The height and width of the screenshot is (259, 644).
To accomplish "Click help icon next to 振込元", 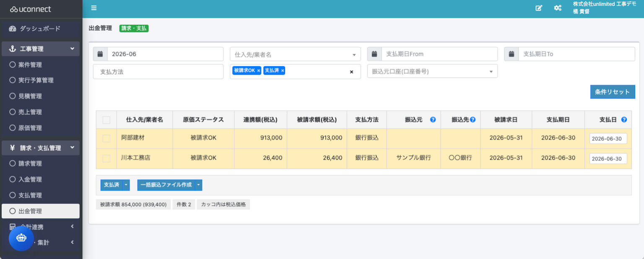I will (x=433, y=120).
